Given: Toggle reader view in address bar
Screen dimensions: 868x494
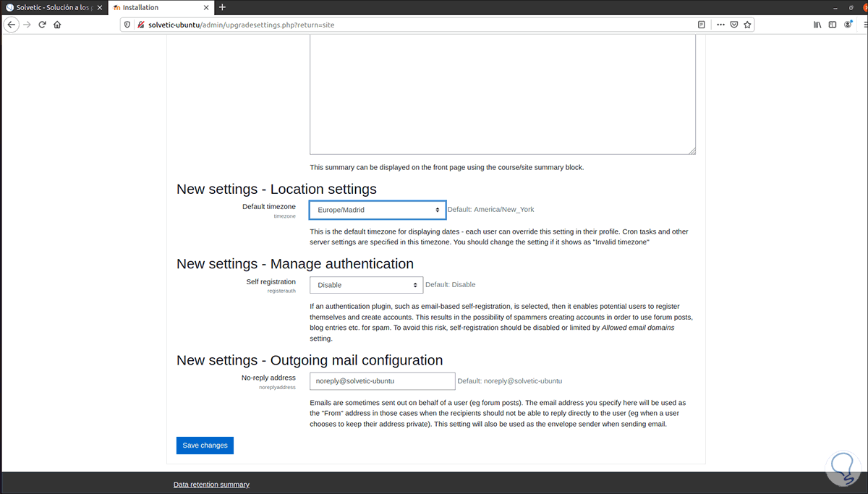Looking at the screenshot, I should point(701,25).
